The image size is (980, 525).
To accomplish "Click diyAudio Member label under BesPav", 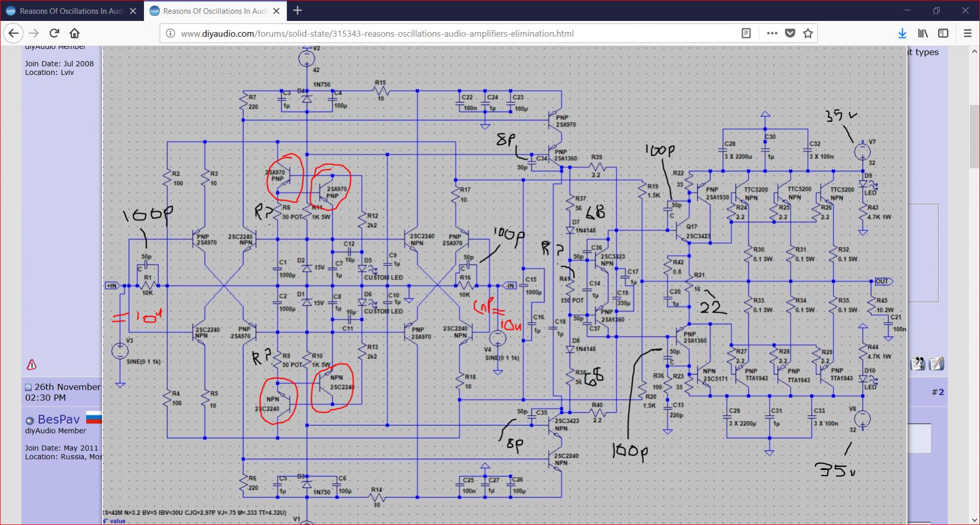I will [56, 431].
